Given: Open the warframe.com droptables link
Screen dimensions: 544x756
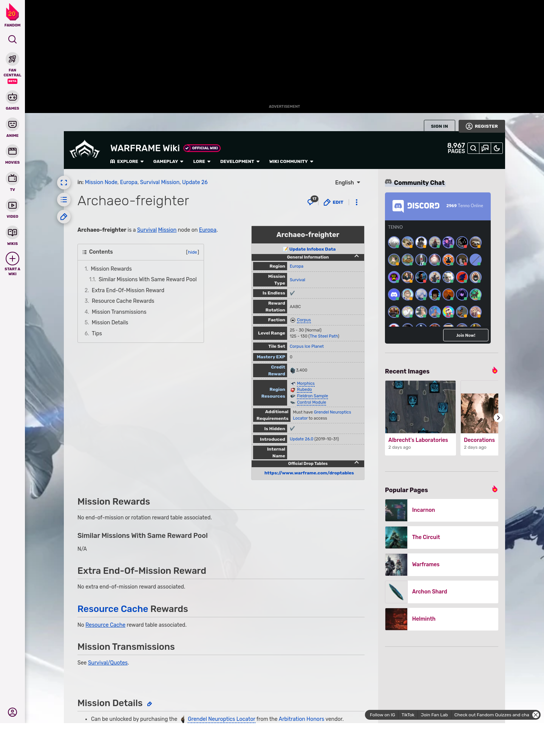Looking at the screenshot, I should pos(309,473).
